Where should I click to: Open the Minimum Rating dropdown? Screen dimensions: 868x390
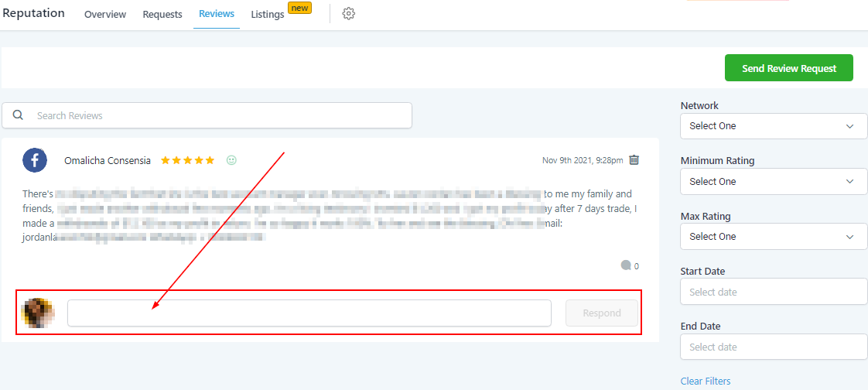tap(773, 181)
